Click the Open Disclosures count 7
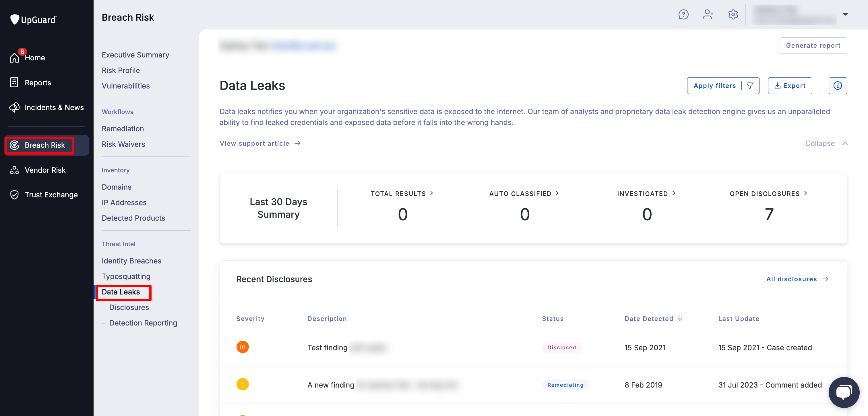This screenshot has height=416, width=868. tap(769, 214)
